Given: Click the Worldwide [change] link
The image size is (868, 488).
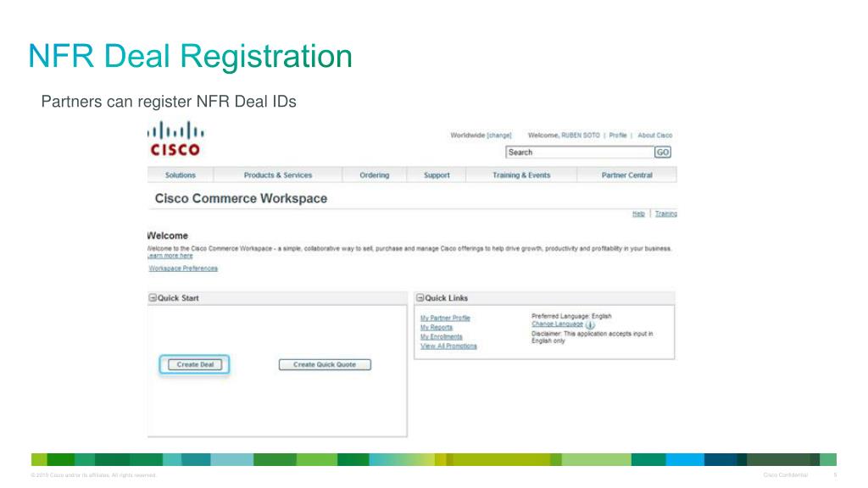Looking at the screenshot, I should click(x=481, y=135).
